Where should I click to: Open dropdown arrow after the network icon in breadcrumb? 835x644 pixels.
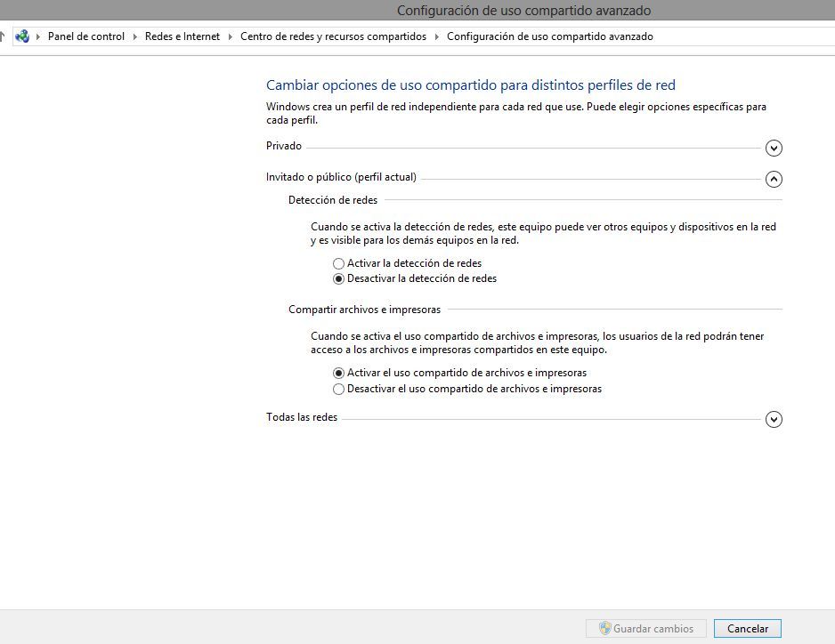coord(37,36)
